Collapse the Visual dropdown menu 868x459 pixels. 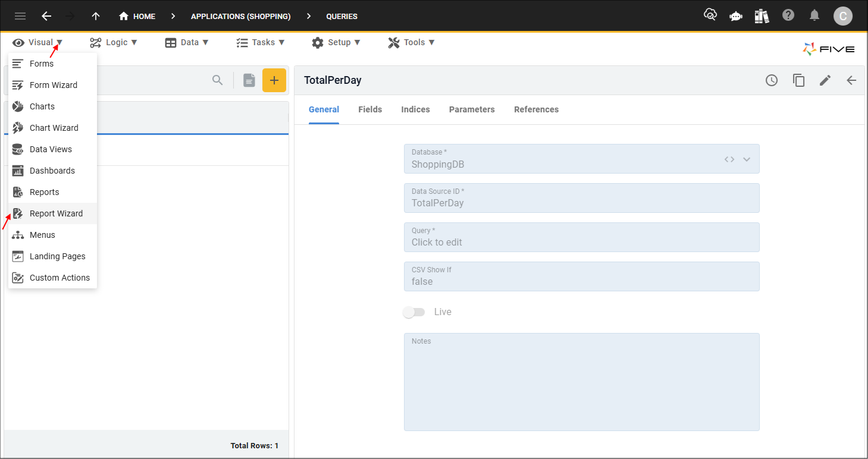37,42
